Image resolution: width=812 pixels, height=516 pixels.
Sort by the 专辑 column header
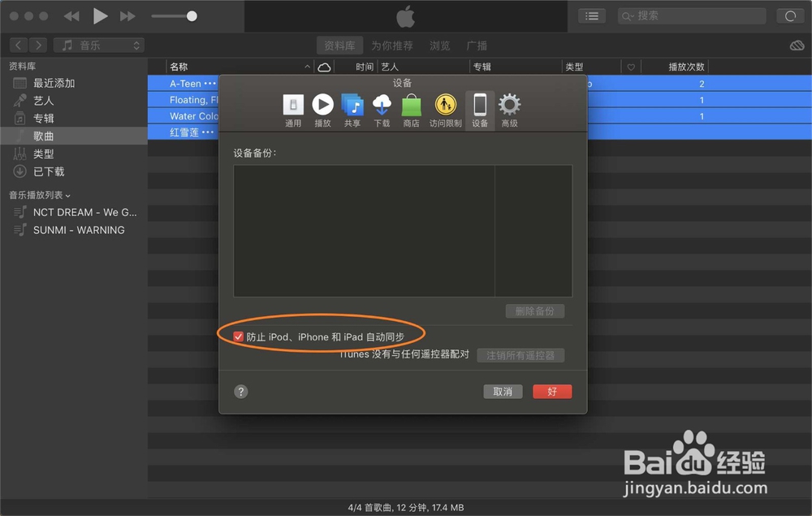[x=516, y=67]
